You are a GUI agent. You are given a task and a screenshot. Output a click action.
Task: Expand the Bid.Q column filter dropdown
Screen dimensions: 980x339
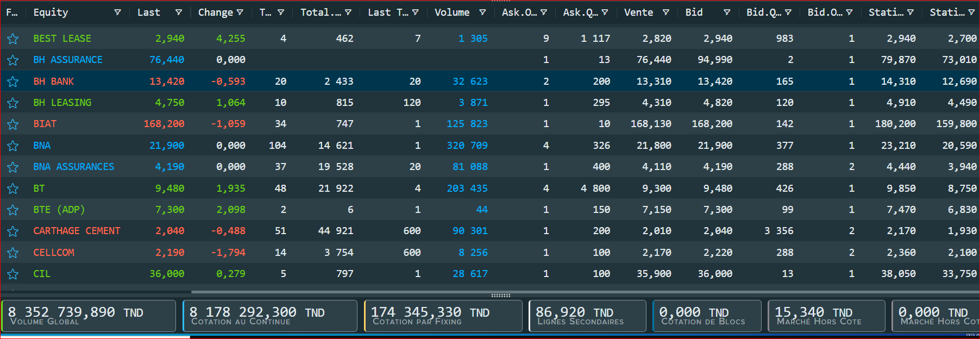click(x=788, y=12)
